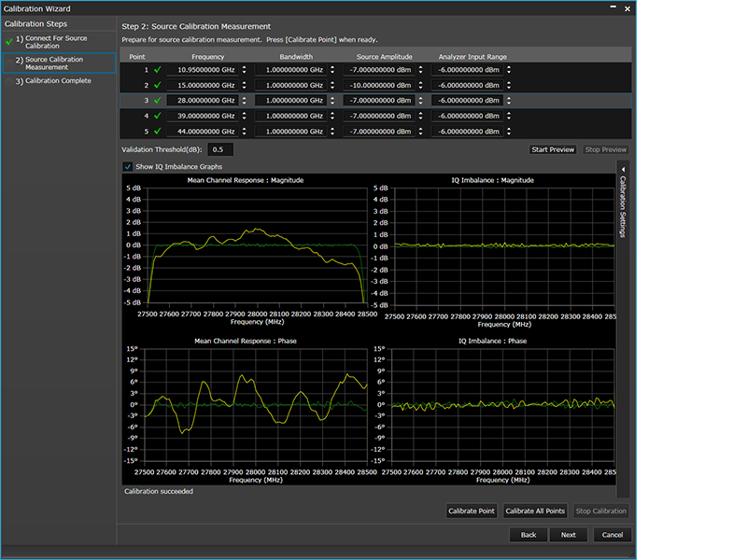Click the source amplitude stepper for point 4

[421, 116]
